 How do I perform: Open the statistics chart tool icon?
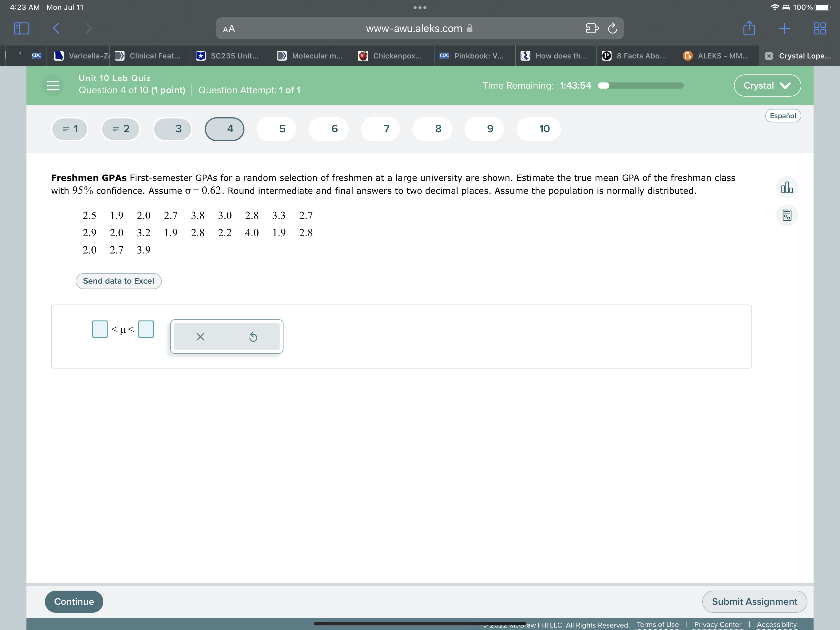coord(787,187)
